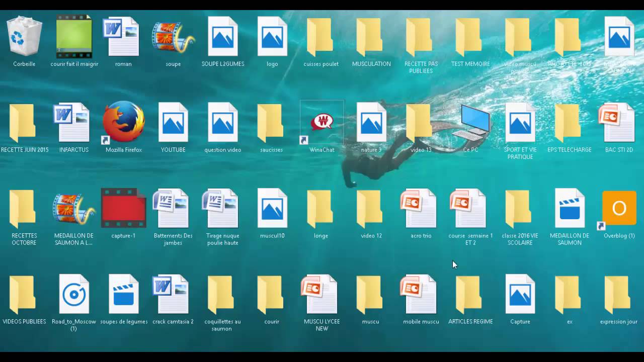The image size is (644, 362).
Task: Click the Mozilla Firefox shortcut
Action: [x=123, y=123]
